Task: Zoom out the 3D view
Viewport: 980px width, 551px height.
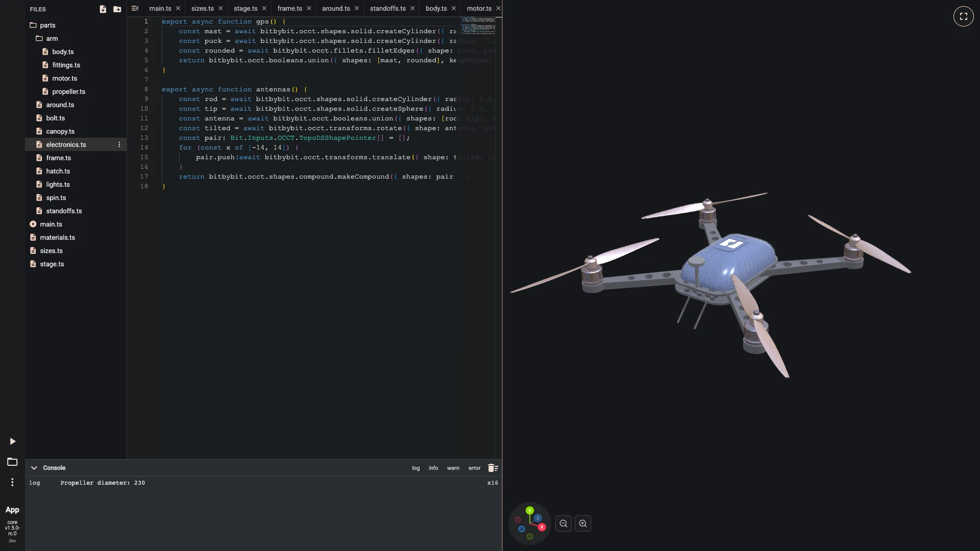Action: point(563,523)
